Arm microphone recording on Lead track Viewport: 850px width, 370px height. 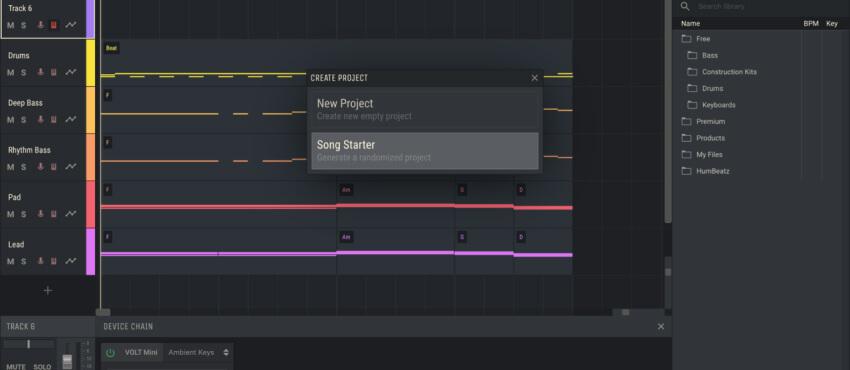pos(41,261)
